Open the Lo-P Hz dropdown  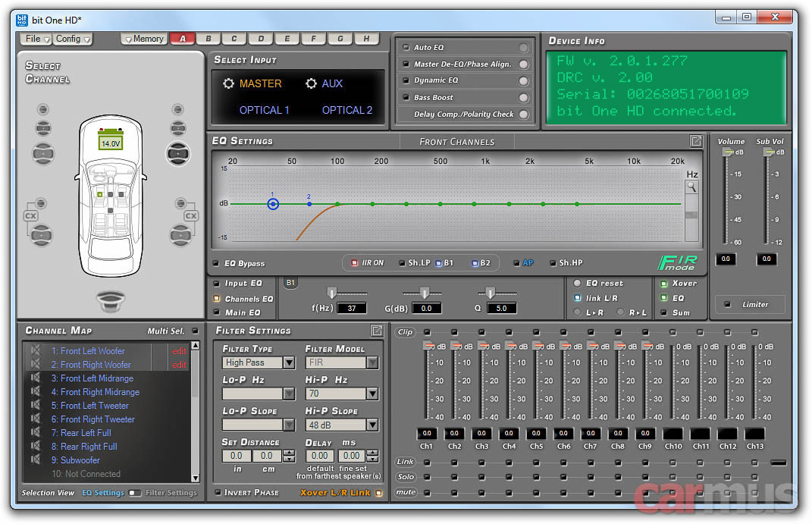pyautogui.click(x=289, y=394)
